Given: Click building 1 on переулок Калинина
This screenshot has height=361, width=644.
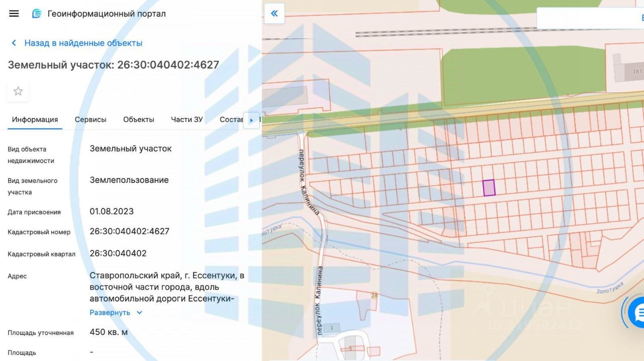Looking at the screenshot, I should coord(332,328).
